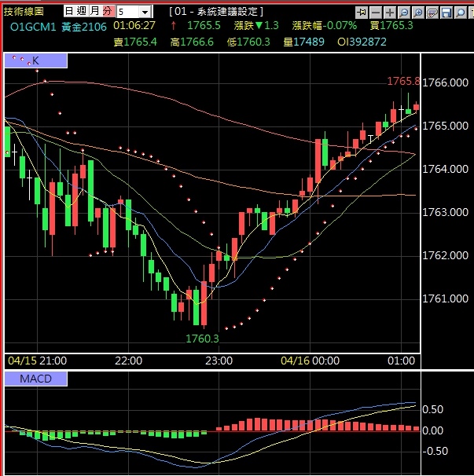Click the 1760.3 low price marker on chart

click(202, 339)
